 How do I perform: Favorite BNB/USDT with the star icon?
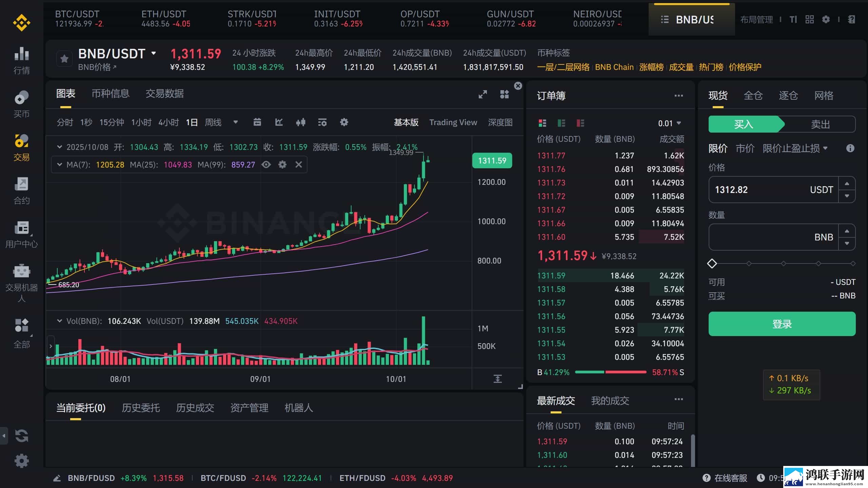tap(64, 59)
